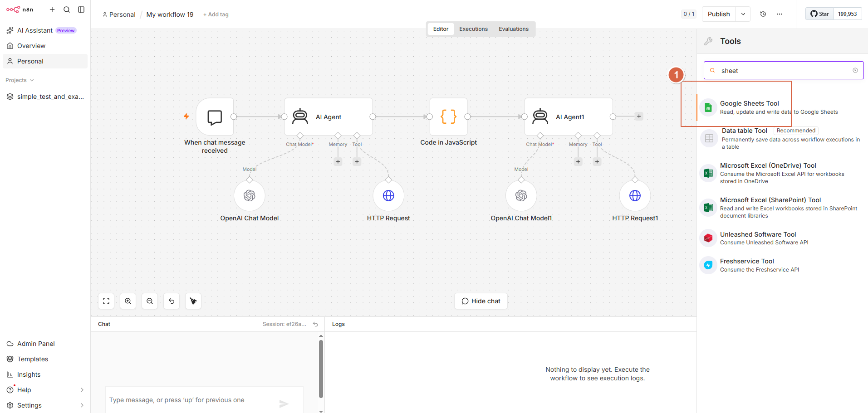Click the n8n logo
Image resolution: width=868 pixels, height=413 pixels.
tap(20, 10)
